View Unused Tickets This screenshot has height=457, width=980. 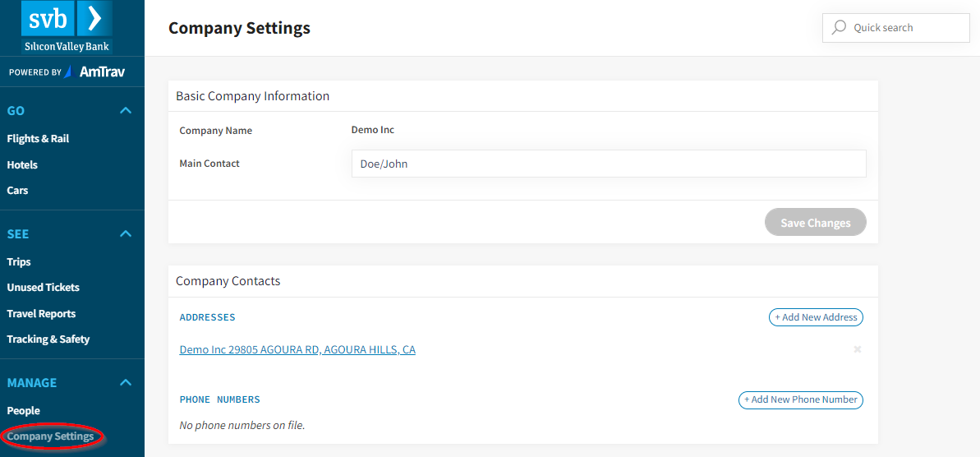coord(43,287)
